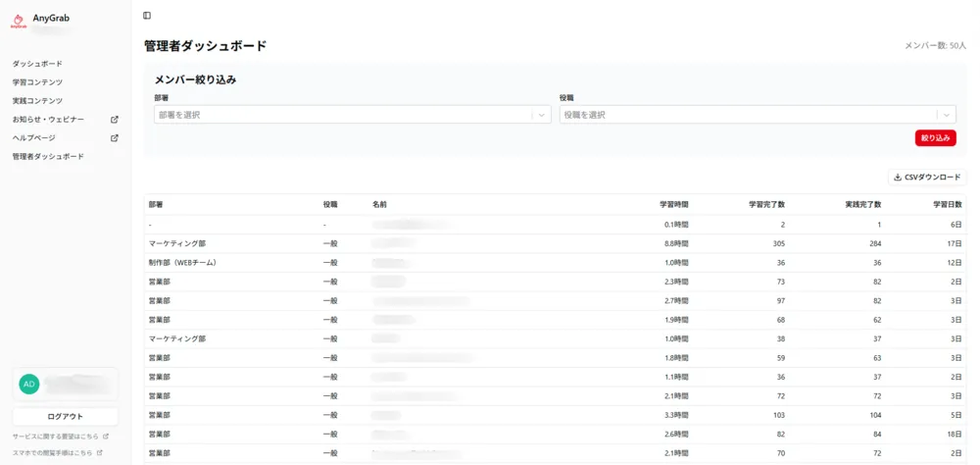Select 実践コンテンツ in the sidebar

[x=37, y=101]
